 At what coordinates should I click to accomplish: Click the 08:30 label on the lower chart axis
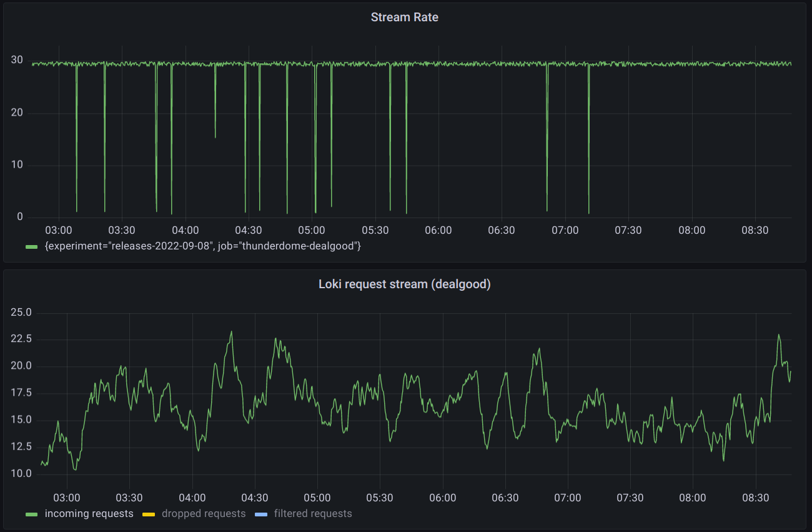(x=756, y=498)
